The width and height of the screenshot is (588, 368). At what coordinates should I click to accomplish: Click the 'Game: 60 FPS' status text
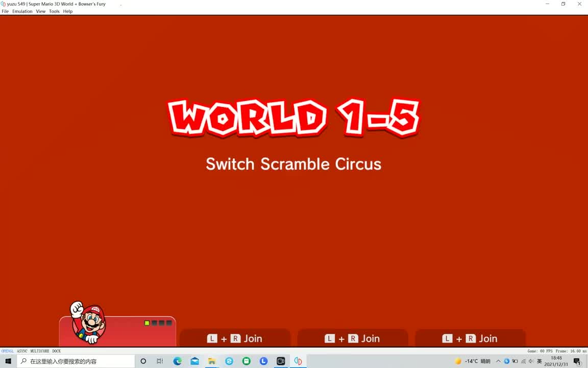(x=540, y=351)
